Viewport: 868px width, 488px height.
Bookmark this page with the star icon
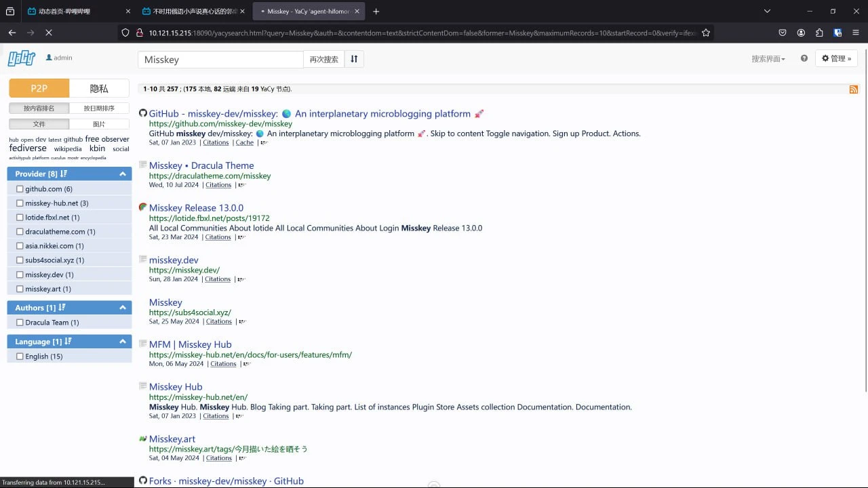tap(705, 33)
